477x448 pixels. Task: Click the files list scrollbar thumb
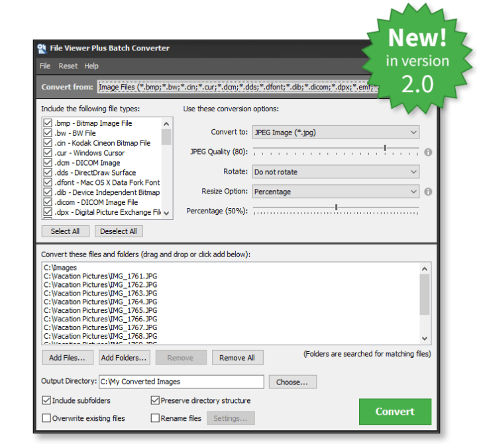click(x=425, y=294)
